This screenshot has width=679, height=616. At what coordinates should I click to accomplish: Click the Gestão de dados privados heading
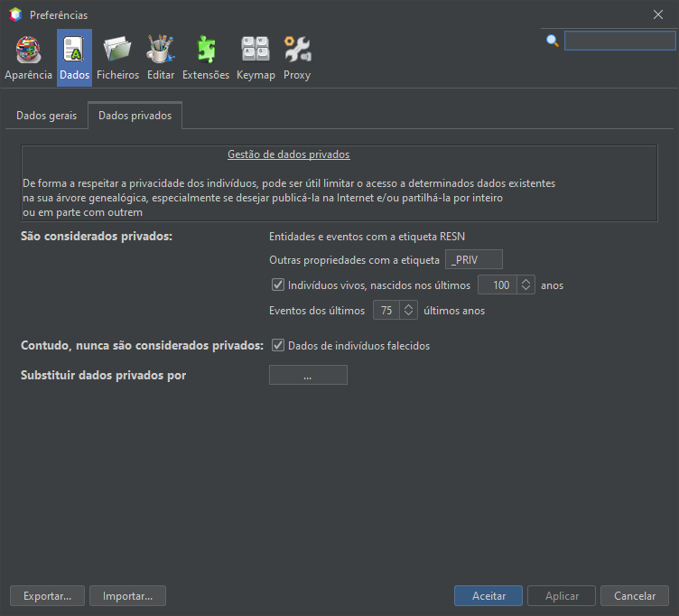[288, 154]
